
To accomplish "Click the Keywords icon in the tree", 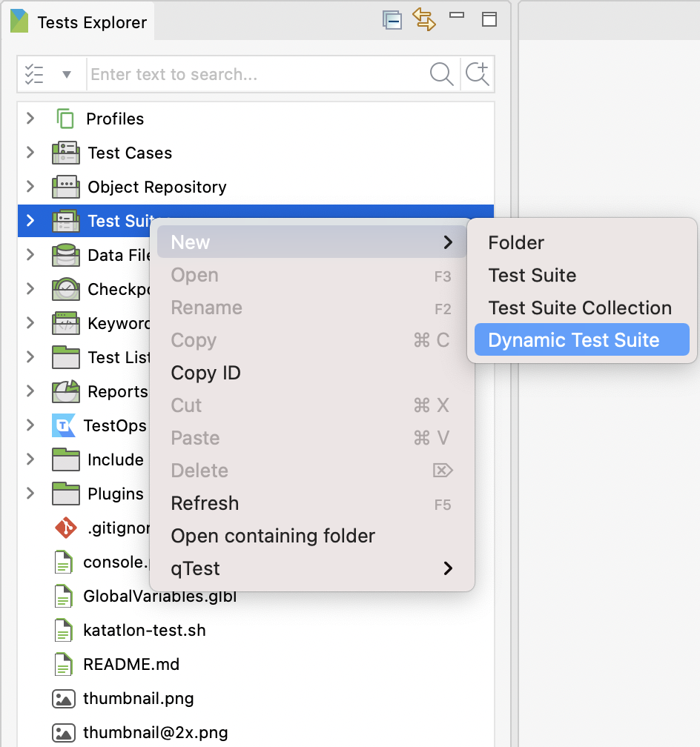I will (x=65, y=323).
